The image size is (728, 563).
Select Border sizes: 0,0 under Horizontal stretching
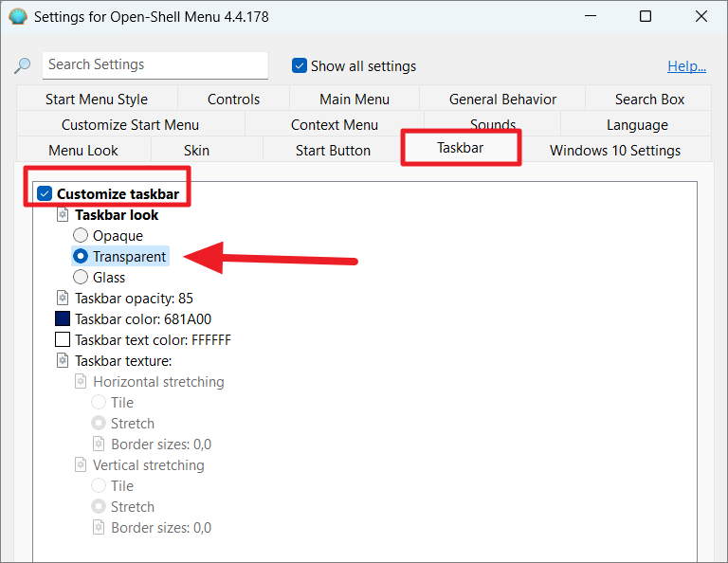click(x=161, y=445)
